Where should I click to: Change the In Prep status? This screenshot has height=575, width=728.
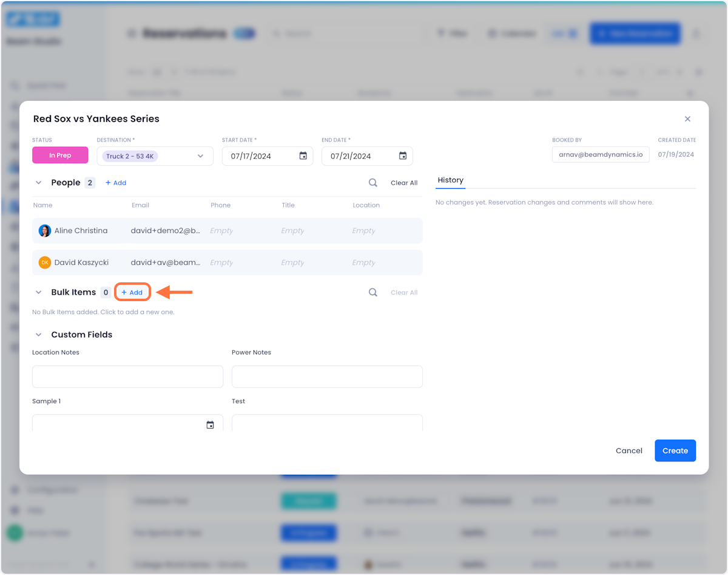(x=60, y=155)
